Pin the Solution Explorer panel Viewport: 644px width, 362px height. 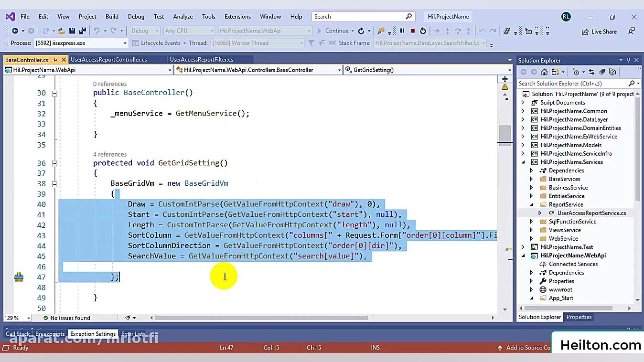pos(629,60)
